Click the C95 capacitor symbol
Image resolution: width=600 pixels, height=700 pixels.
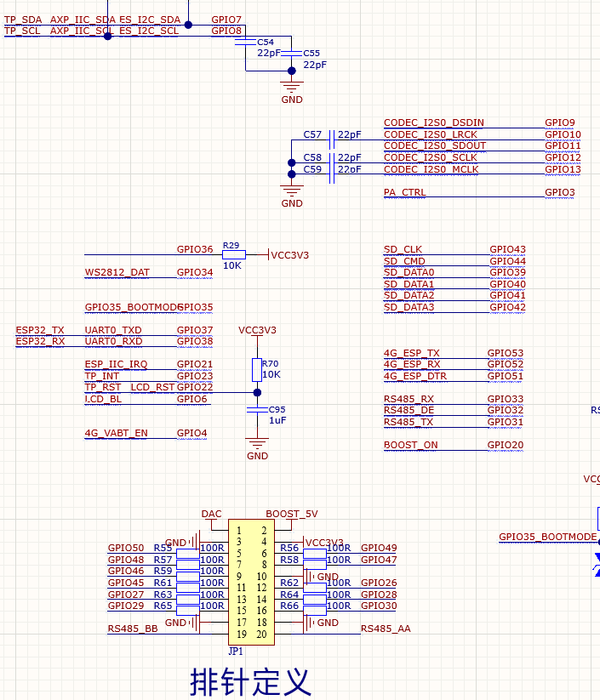[x=257, y=410]
